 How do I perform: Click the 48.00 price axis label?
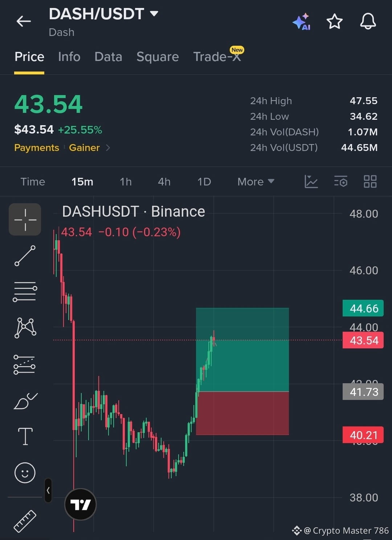click(x=364, y=214)
